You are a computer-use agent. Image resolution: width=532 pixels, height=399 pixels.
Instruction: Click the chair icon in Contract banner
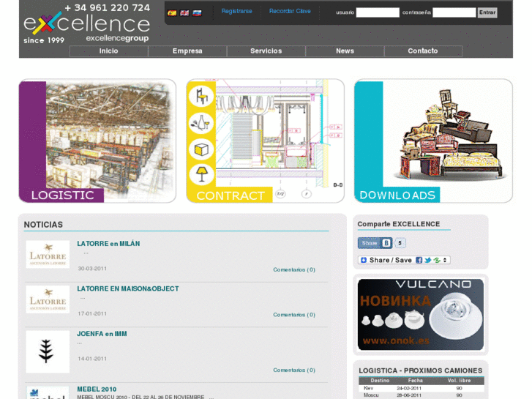201,96
